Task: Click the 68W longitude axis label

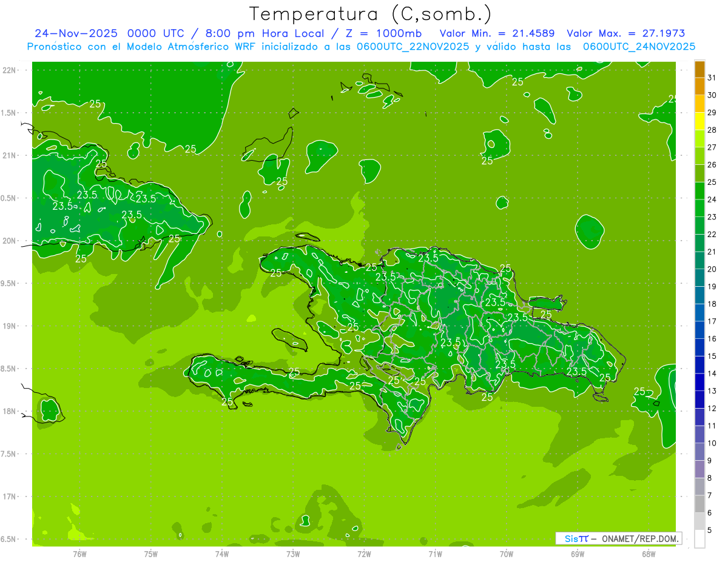Action: [x=648, y=554]
